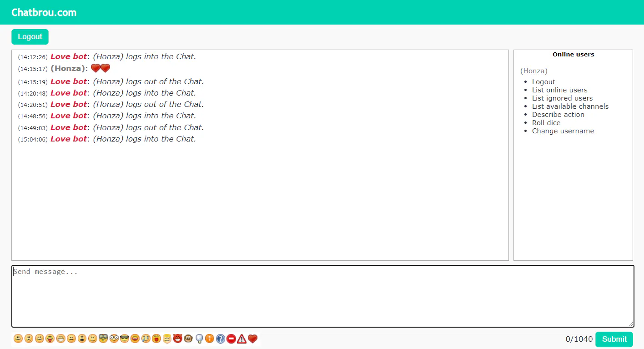Insert the nerd round-glasses emoticon
The width and height of the screenshot is (644, 349).
point(114,339)
